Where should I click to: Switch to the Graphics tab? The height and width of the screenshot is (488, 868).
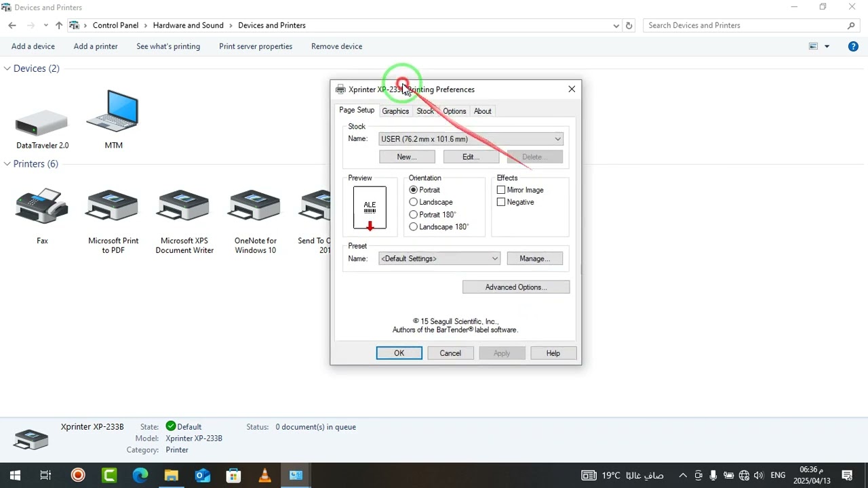(395, 111)
